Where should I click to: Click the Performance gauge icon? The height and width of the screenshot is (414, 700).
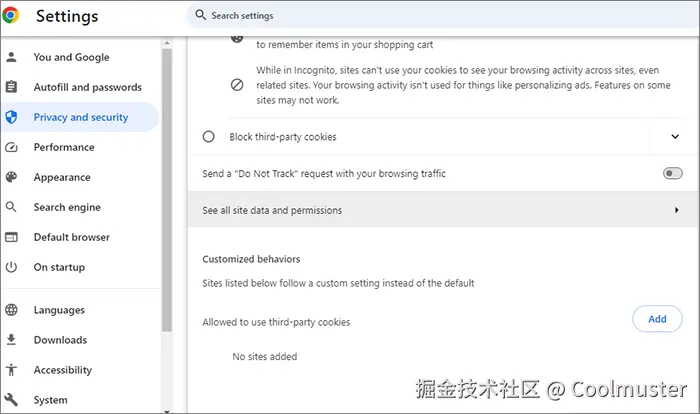coord(12,147)
